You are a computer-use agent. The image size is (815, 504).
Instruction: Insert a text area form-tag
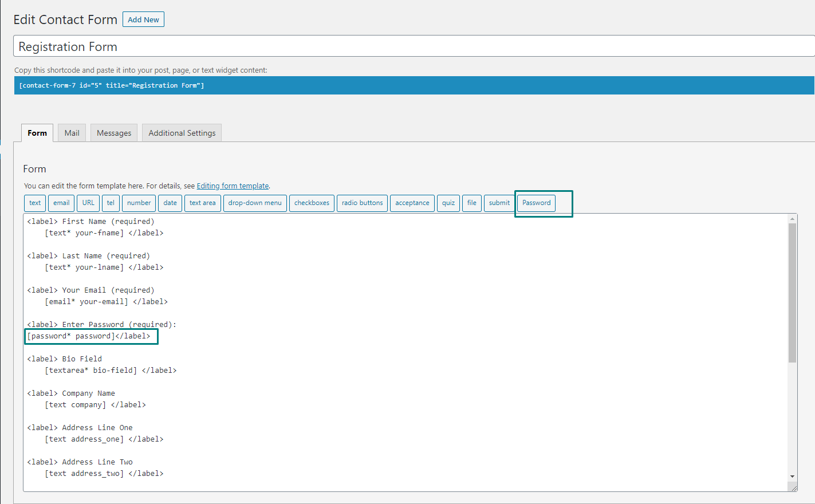click(202, 203)
